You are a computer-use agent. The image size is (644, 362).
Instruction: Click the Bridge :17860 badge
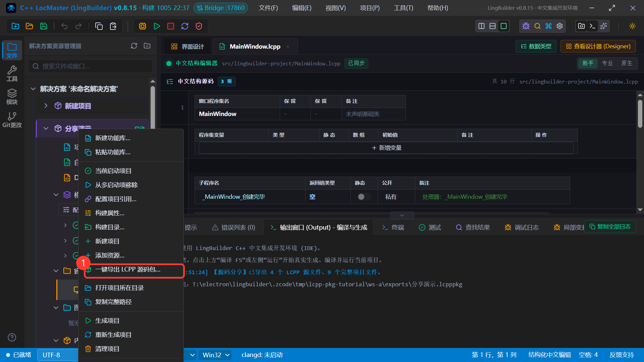tap(221, 8)
